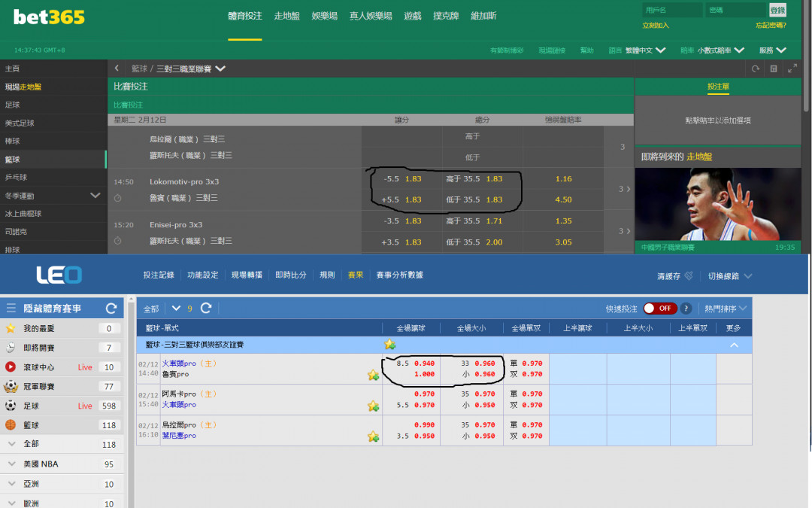Open the 撲克牌 tab
The image size is (812, 508).
(446, 16)
